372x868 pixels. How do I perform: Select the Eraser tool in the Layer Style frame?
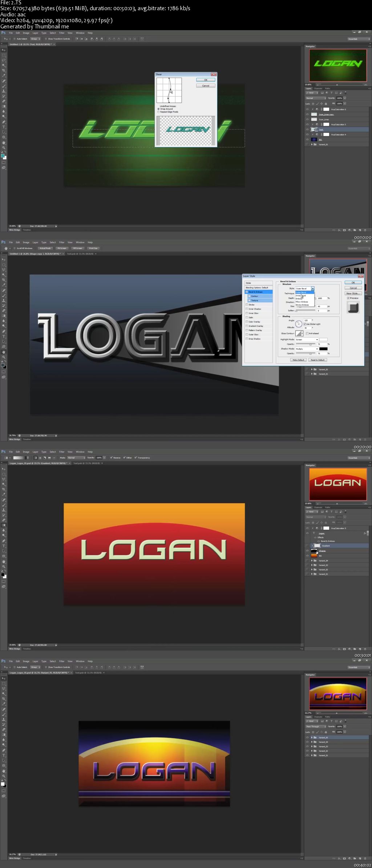(4, 311)
